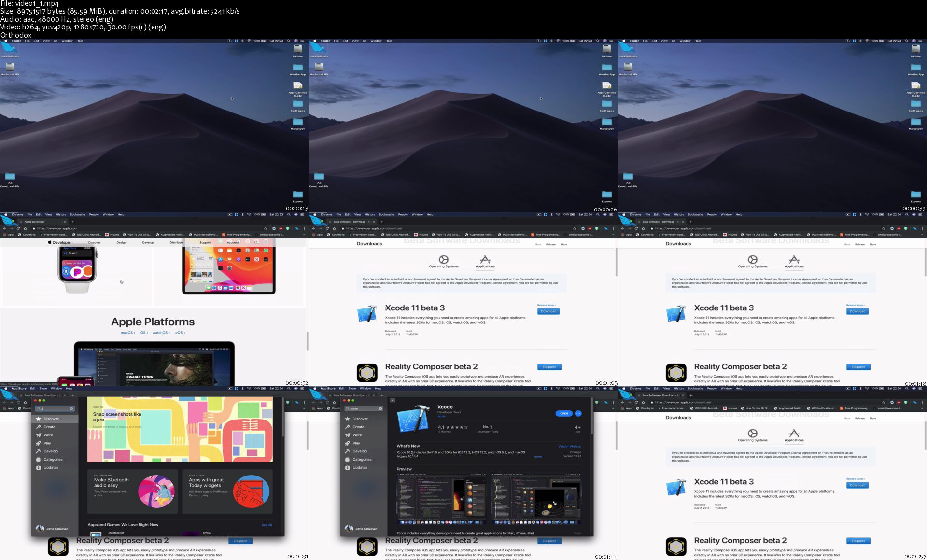Open the Bookmarks menu in the 00:00:52 Chrome frame
The image size is (927, 560).
[77, 214]
